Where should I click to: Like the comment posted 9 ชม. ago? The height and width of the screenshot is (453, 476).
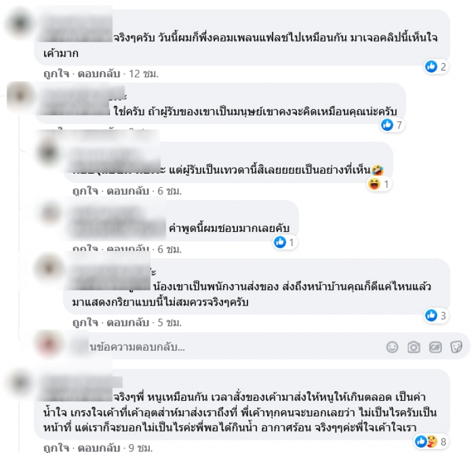pyautogui.click(x=57, y=448)
